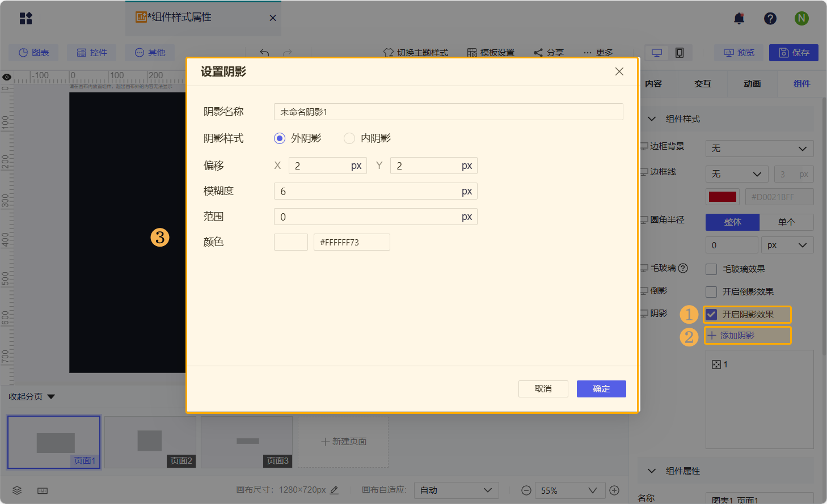
Task: Select the 内阴影 inner shadow radio button
Action: click(x=349, y=138)
